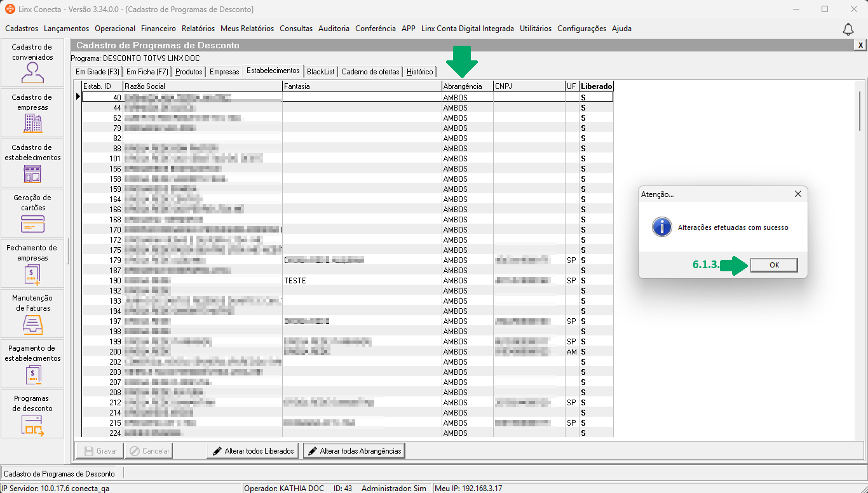Switch to the Caderno de ofertas tab

371,72
